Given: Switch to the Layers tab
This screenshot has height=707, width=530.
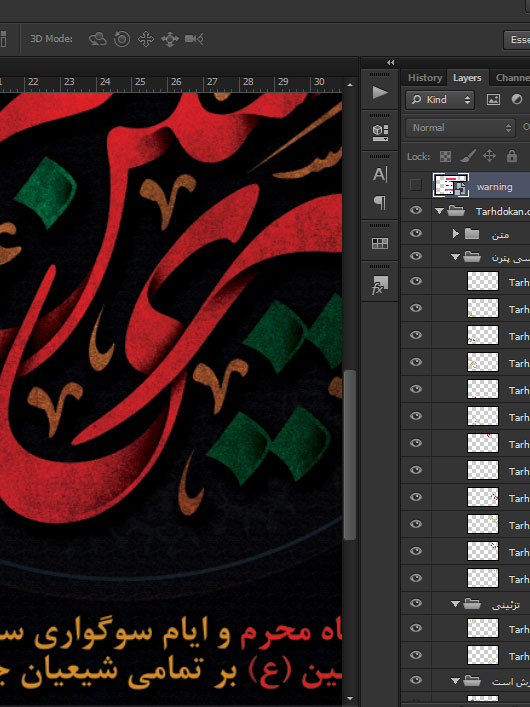Looking at the screenshot, I should 467,78.
